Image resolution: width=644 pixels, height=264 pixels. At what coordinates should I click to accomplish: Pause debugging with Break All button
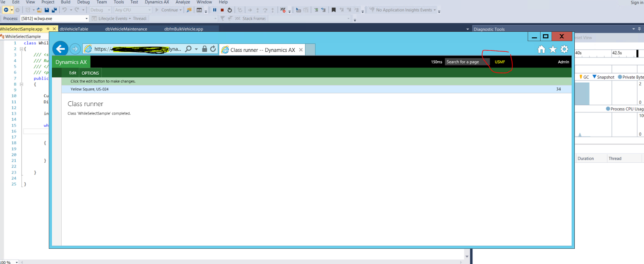click(x=215, y=10)
